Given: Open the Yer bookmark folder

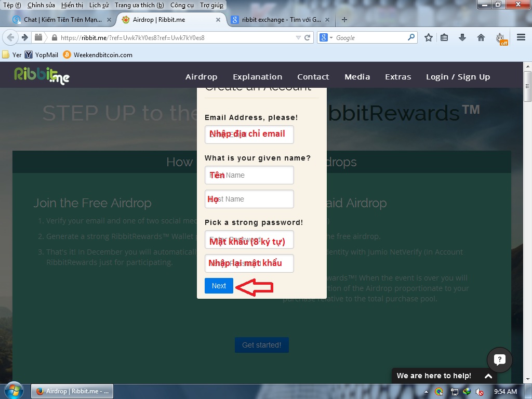Looking at the screenshot, I should (12, 55).
